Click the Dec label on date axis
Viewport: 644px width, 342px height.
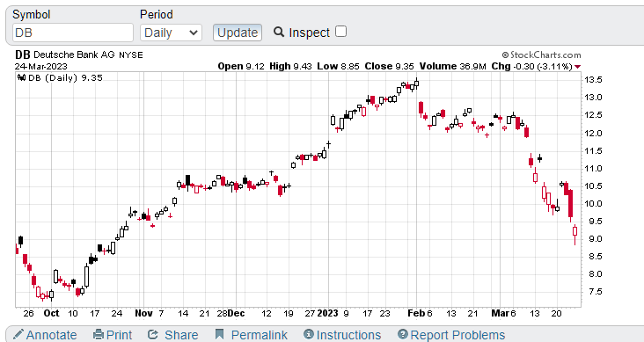pos(237,313)
